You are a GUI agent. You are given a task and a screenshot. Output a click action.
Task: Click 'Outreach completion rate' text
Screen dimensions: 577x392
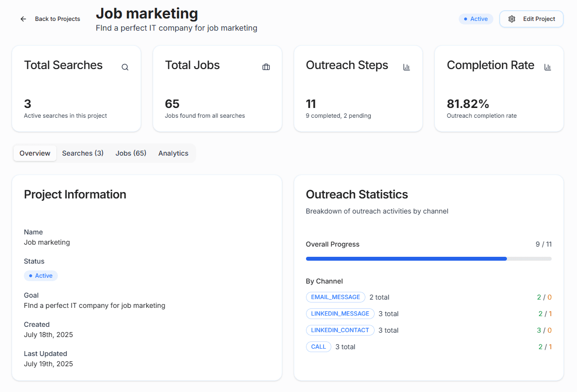click(x=482, y=115)
